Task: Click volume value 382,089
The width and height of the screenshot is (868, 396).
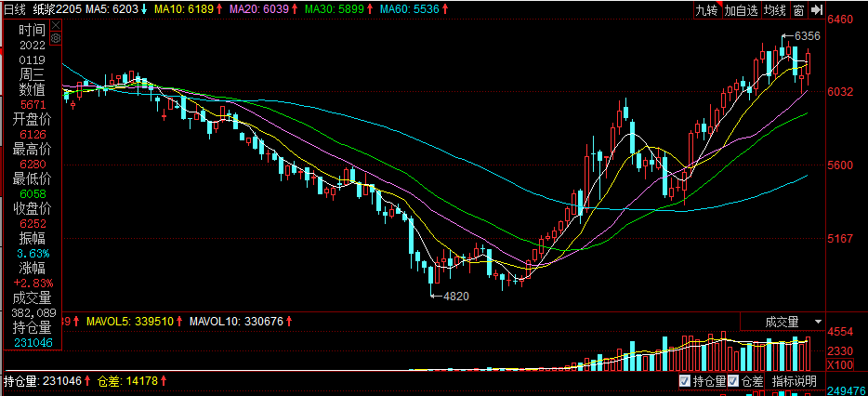Action: pos(33,313)
